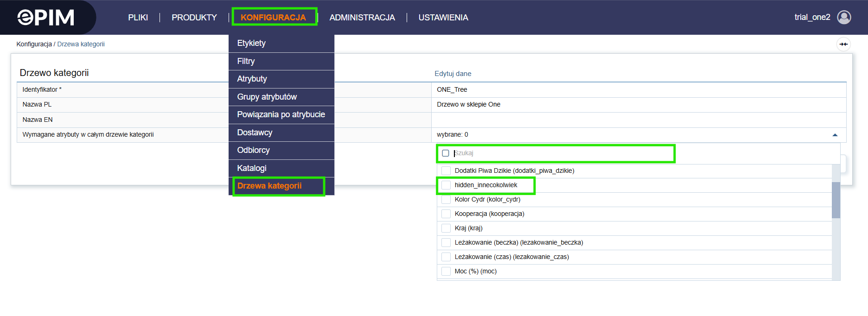Check the Kolor Cydr attribute
This screenshot has height=316, width=868.
[x=446, y=200]
